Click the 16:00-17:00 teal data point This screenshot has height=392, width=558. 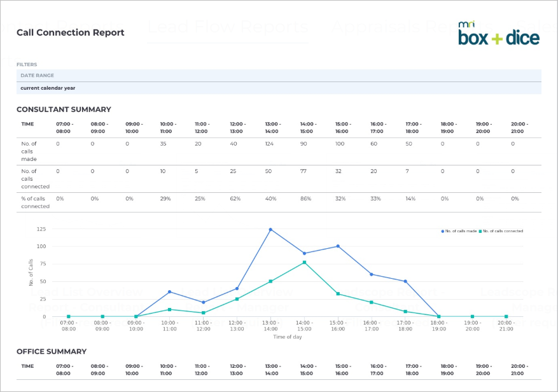[372, 303]
